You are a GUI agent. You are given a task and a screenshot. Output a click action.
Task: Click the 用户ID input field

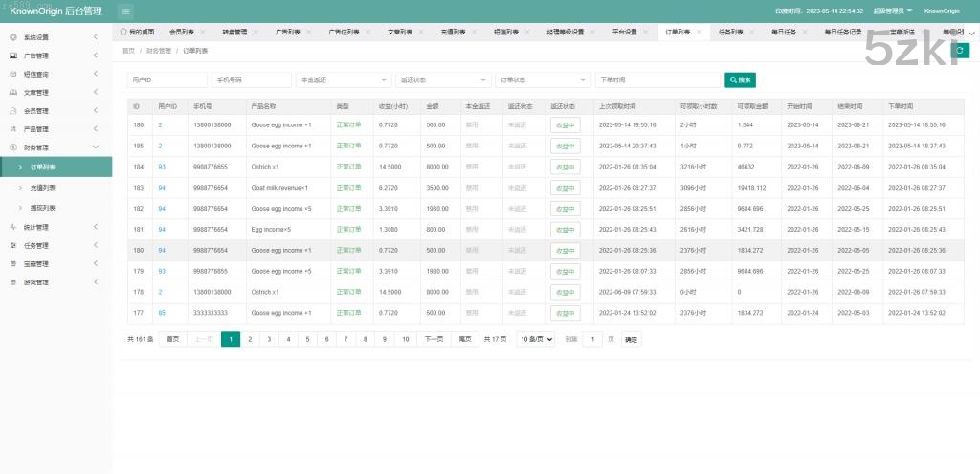167,79
